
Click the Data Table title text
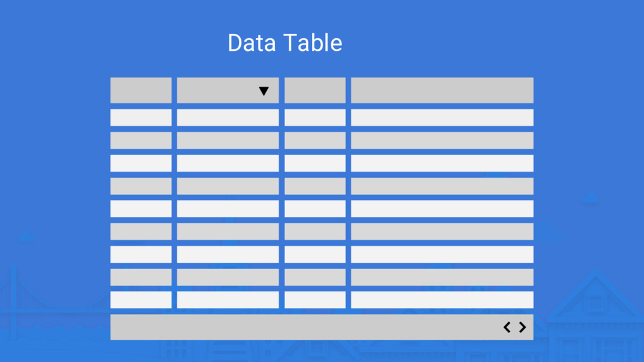click(x=285, y=43)
